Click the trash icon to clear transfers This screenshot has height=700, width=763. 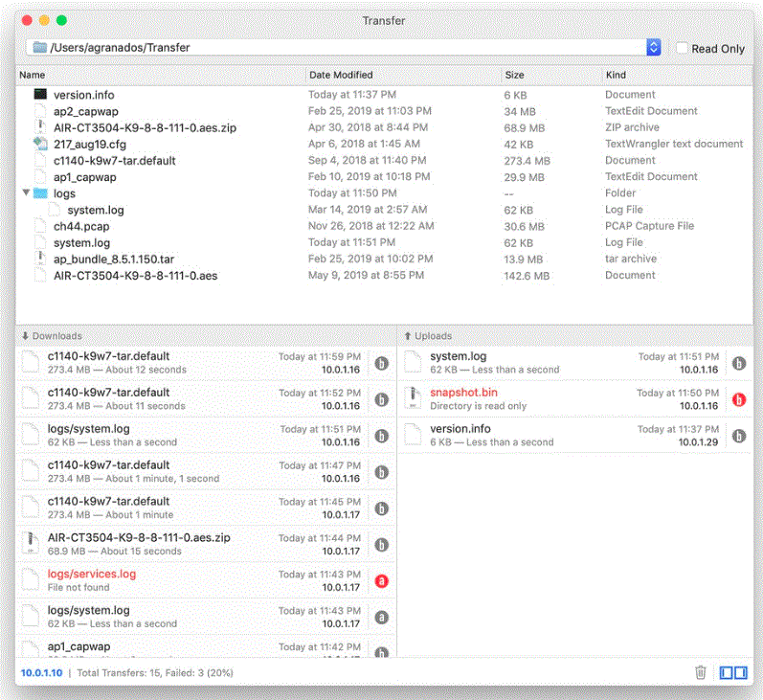(700, 672)
